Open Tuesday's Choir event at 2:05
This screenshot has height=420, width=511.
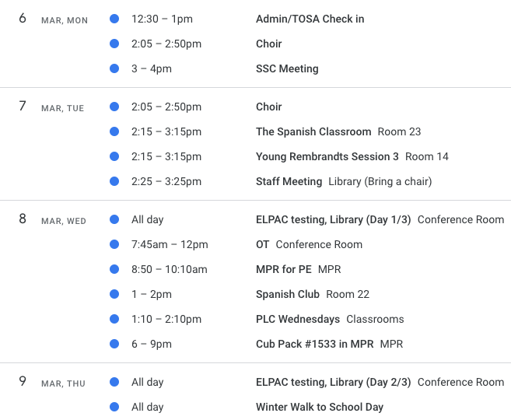click(268, 107)
